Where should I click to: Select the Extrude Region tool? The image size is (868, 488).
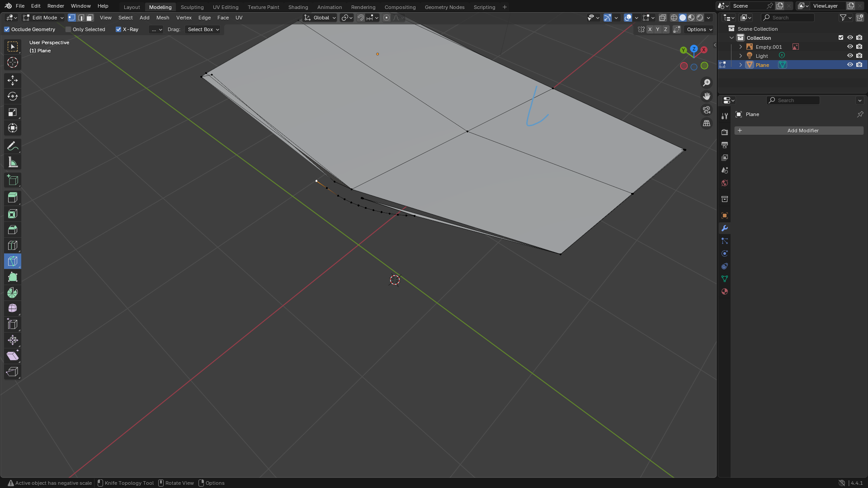(x=13, y=198)
